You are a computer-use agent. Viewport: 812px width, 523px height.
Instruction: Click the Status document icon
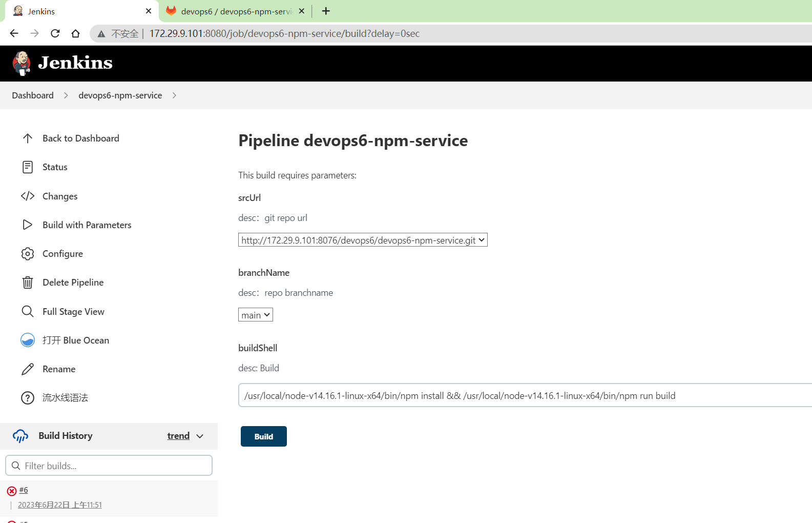[x=28, y=167]
